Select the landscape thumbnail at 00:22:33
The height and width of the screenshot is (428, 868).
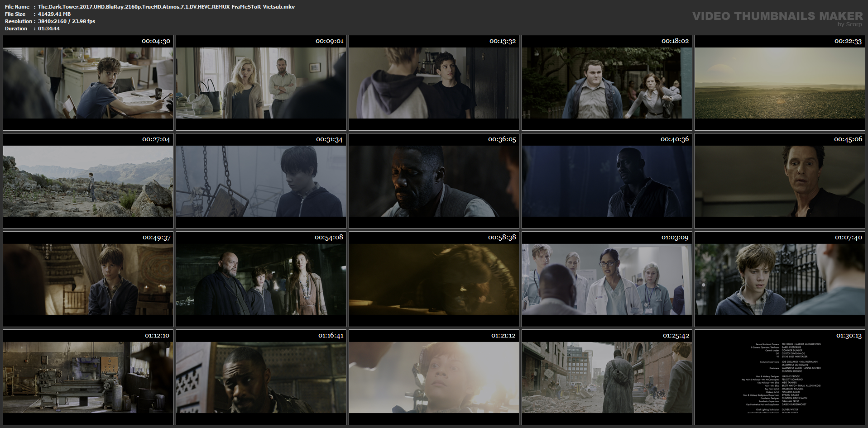coord(780,83)
